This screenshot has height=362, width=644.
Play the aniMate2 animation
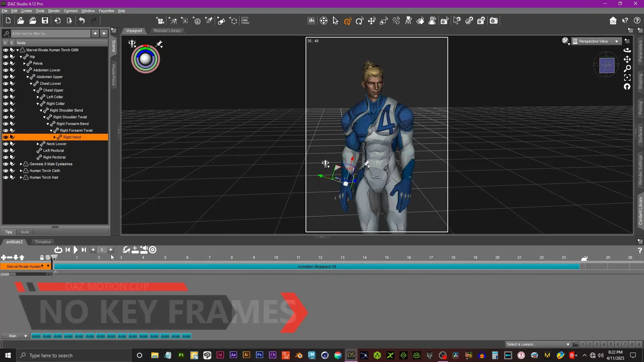coord(76,250)
